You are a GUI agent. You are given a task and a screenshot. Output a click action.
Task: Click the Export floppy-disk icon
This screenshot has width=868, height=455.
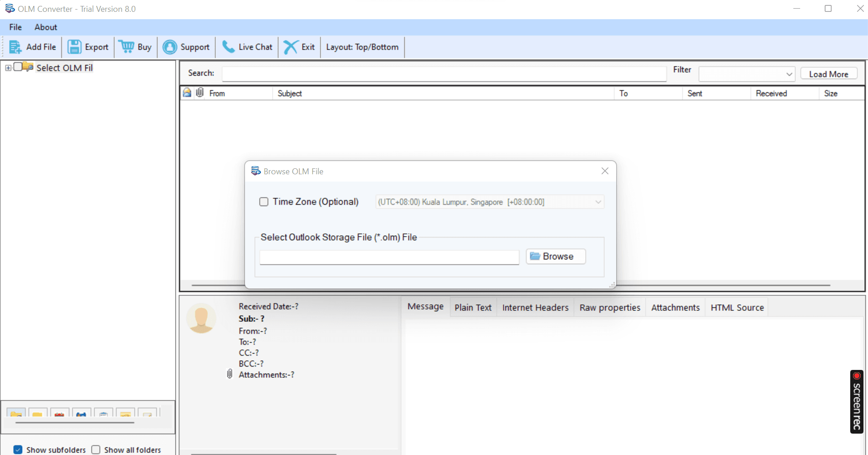(x=74, y=47)
